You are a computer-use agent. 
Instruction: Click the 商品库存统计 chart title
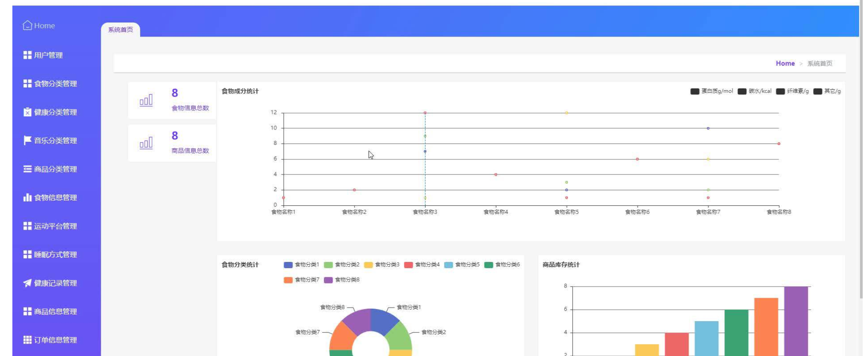coord(561,265)
